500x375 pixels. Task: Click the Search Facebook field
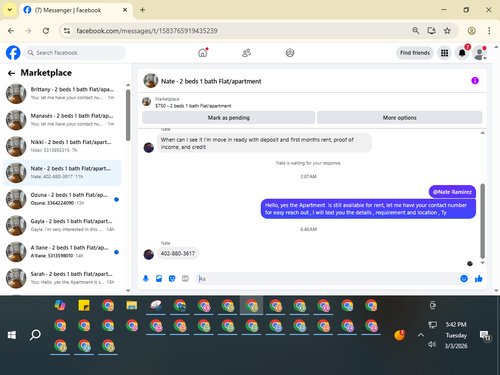[x=75, y=53]
